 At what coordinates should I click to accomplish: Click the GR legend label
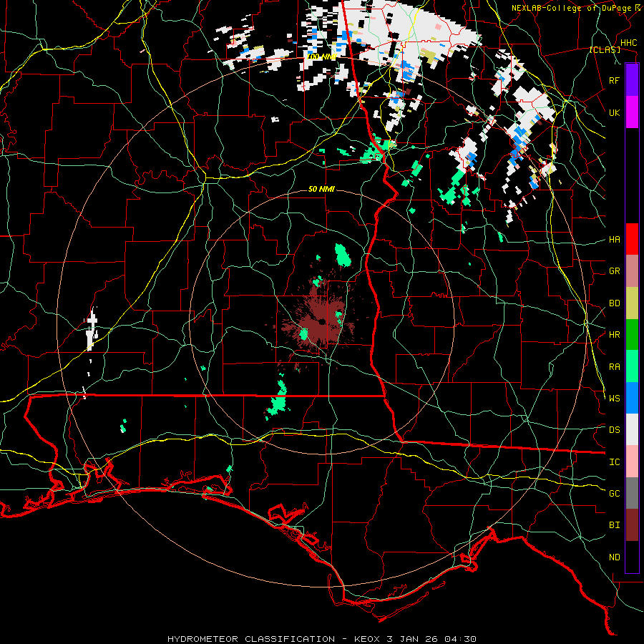(614, 271)
